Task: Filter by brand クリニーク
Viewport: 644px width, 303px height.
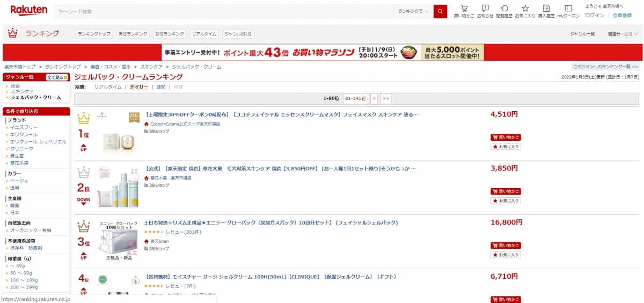Action: click(x=21, y=148)
